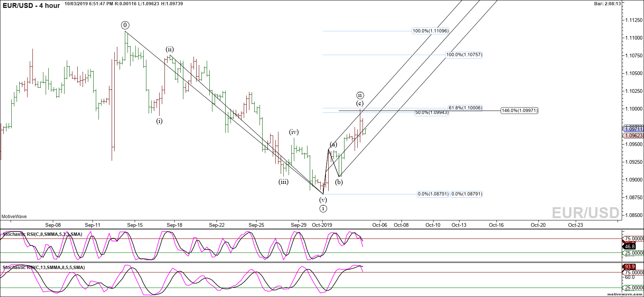The width and height of the screenshot is (644, 297).
Task: Select the (i) wave label below the Sep-17 low
Action: (160, 121)
